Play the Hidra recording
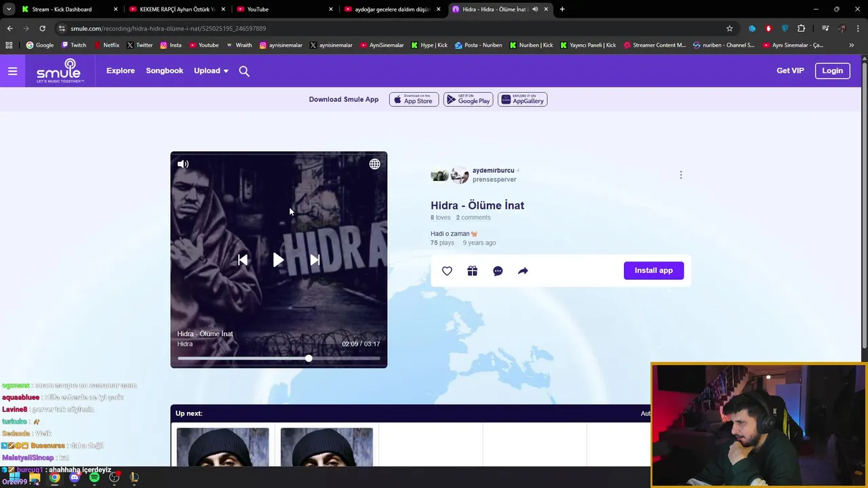The width and height of the screenshot is (868, 488). 278,260
